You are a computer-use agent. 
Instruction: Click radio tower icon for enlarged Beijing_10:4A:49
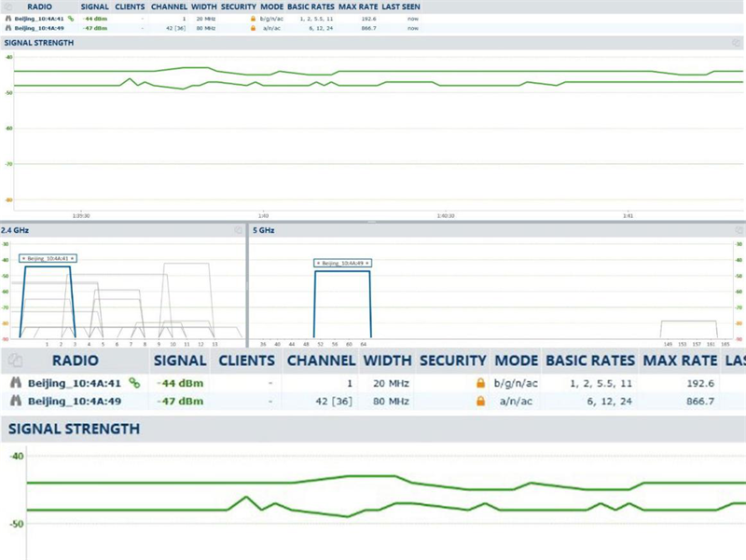pyautogui.click(x=16, y=401)
